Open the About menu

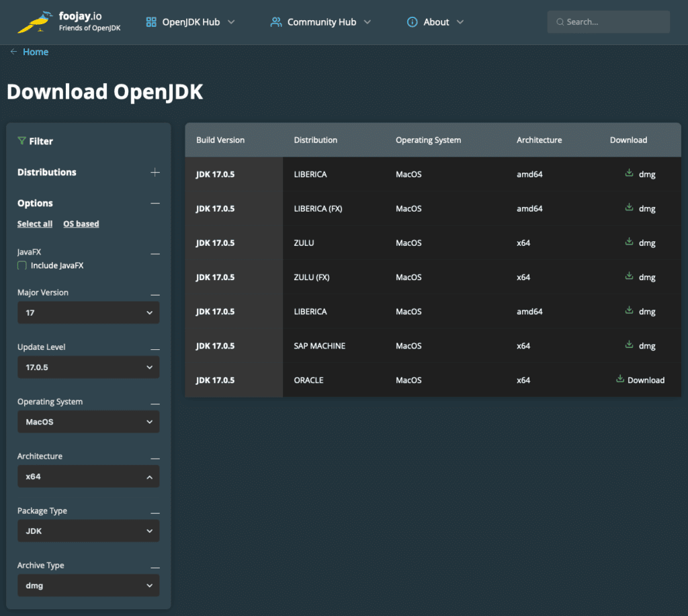[435, 22]
